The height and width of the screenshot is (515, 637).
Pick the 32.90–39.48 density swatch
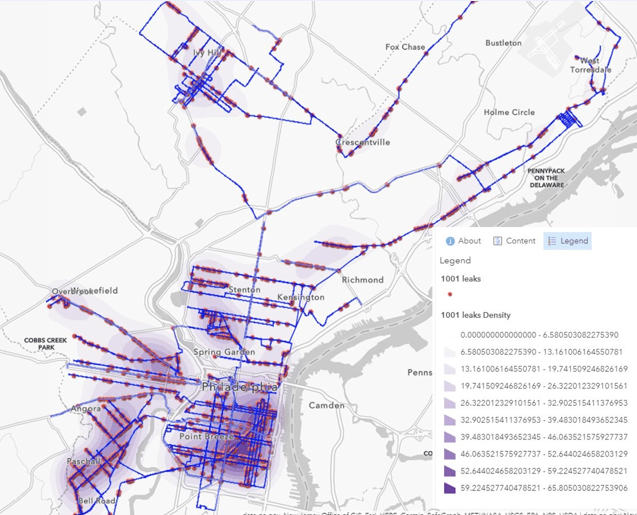[x=451, y=420]
